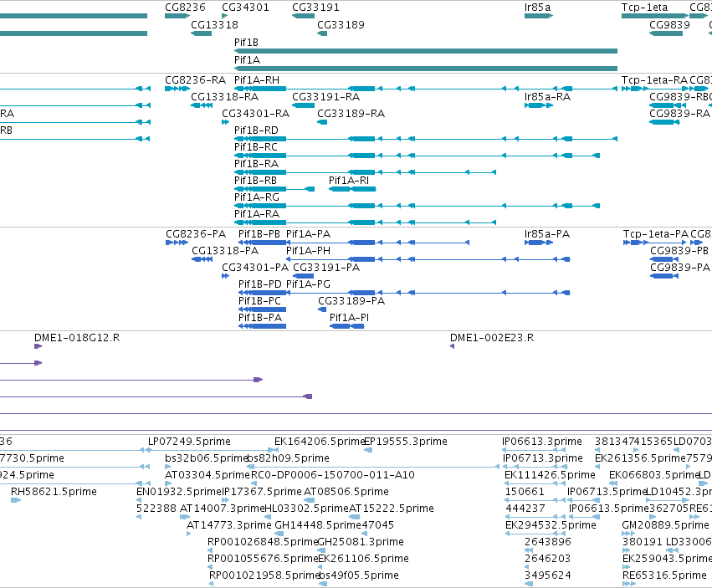712x588 pixels.
Task: Click the long Pif1B gene bar
Action: coord(426,51)
